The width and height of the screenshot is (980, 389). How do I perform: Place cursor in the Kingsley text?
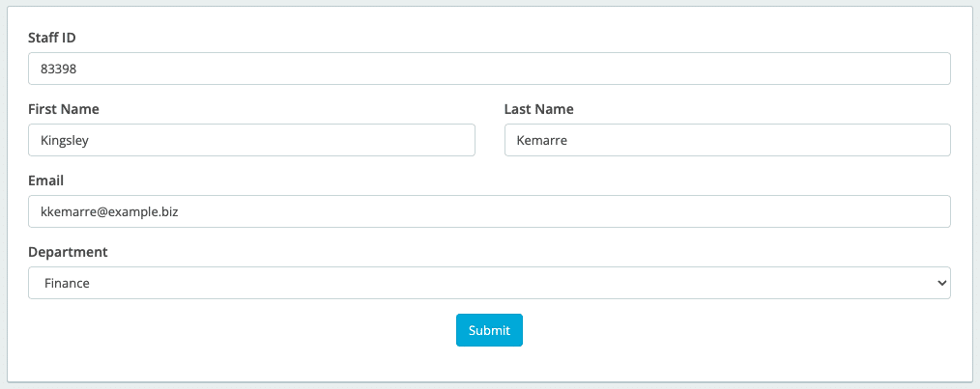(65, 141)
